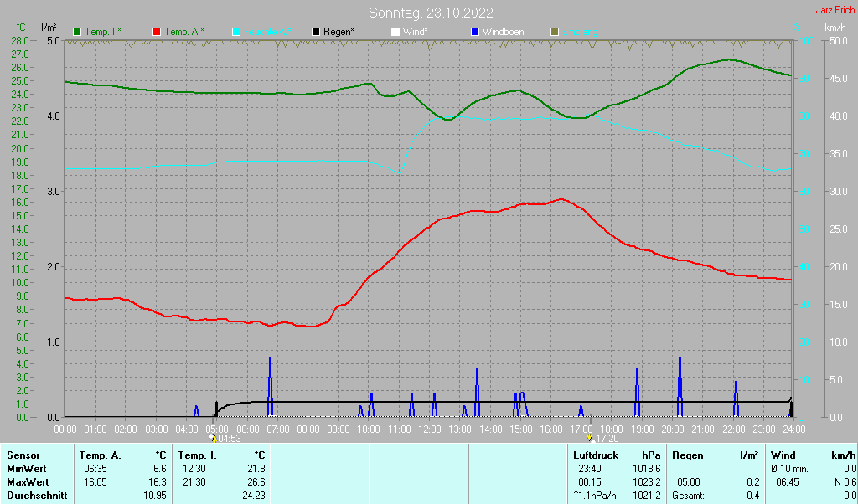The image size is (858, 504).
Task: Click the Temp. A. maximum value '16.3'
Action: (x=157, y=483)
